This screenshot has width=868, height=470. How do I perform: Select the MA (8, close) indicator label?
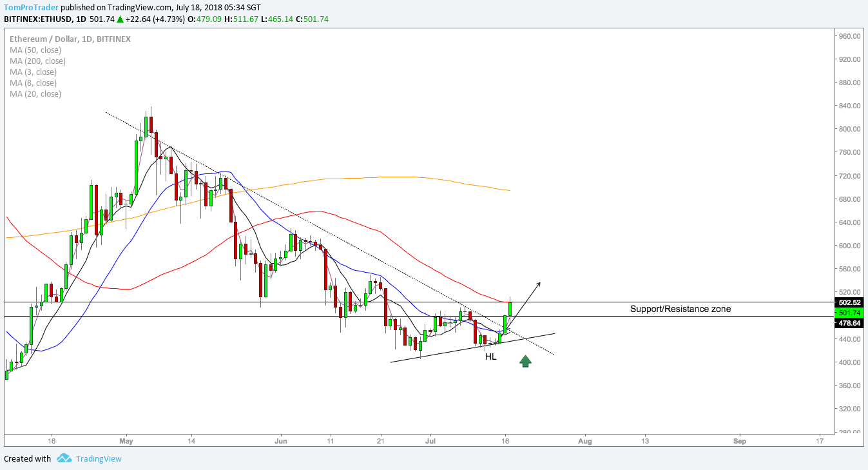33,83
